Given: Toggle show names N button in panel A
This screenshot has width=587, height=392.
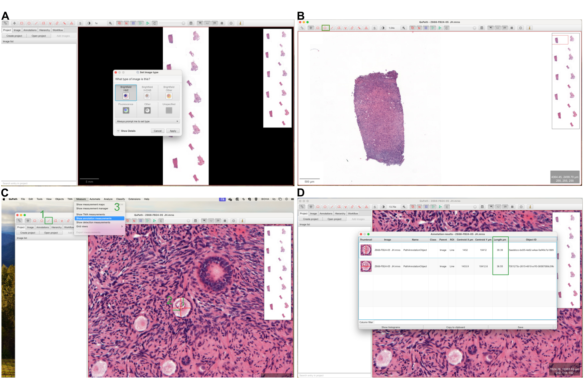Looking at the screenshot, I should 126,23.
